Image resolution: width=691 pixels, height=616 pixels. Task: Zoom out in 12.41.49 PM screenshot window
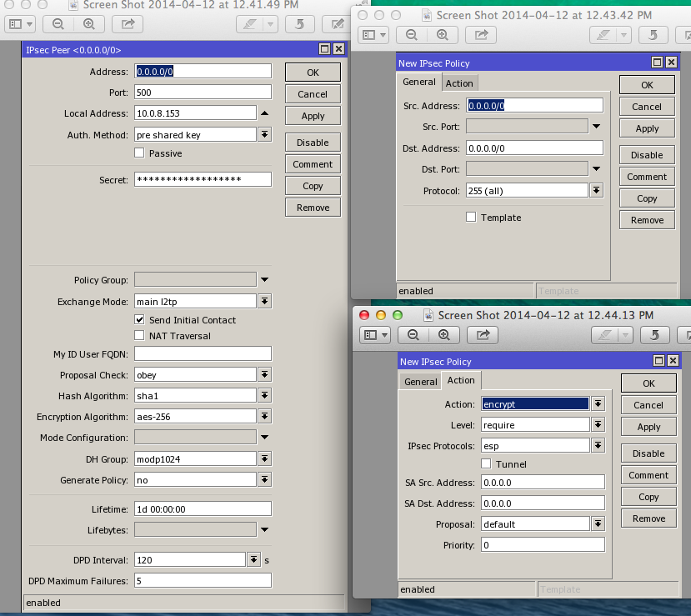click(58, 24)
